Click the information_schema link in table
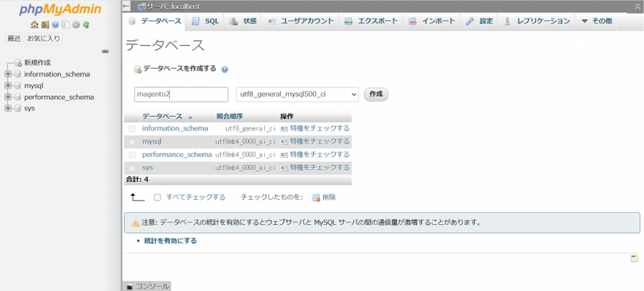 [x=175, y=129]
